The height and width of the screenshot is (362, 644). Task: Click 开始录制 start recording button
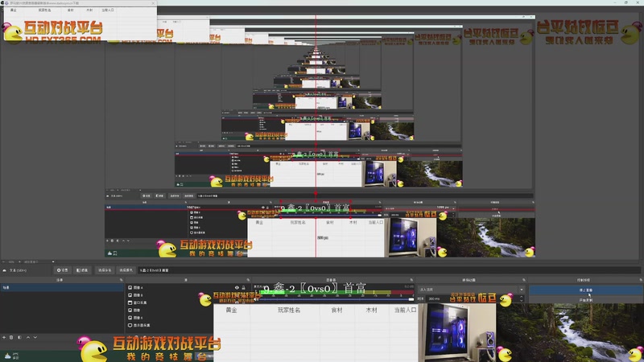(586, 300)
